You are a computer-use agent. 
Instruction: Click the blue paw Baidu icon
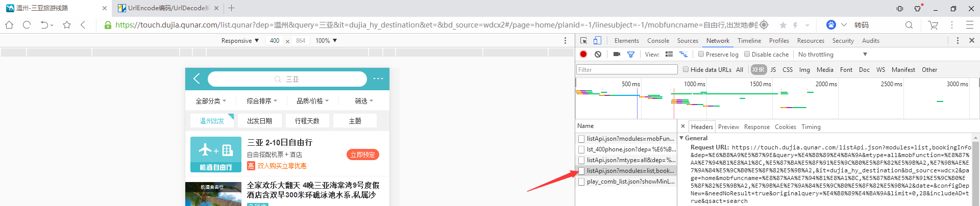(x=831, y=25)
